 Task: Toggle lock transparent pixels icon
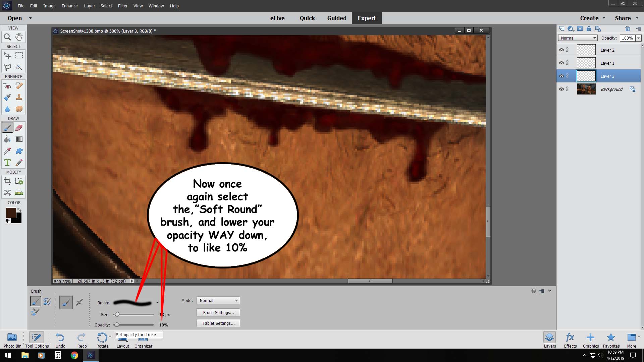(598, 29)
